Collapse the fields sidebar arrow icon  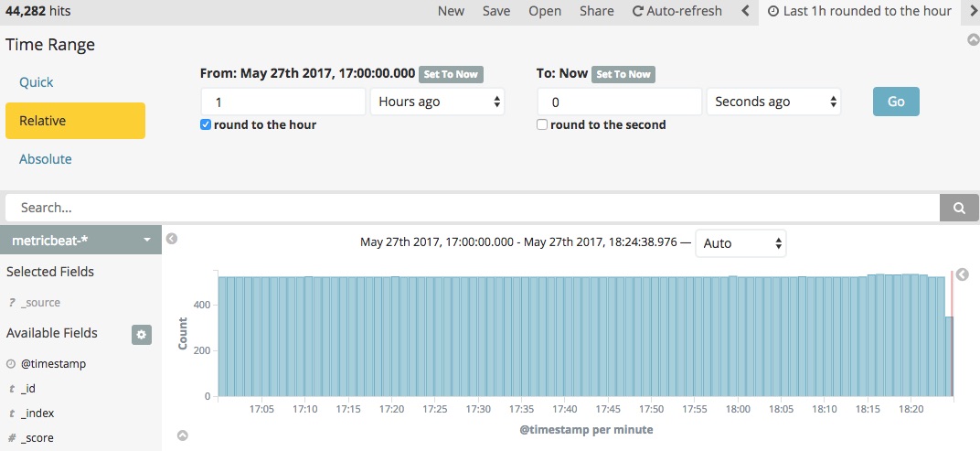(x=171, y=239)
